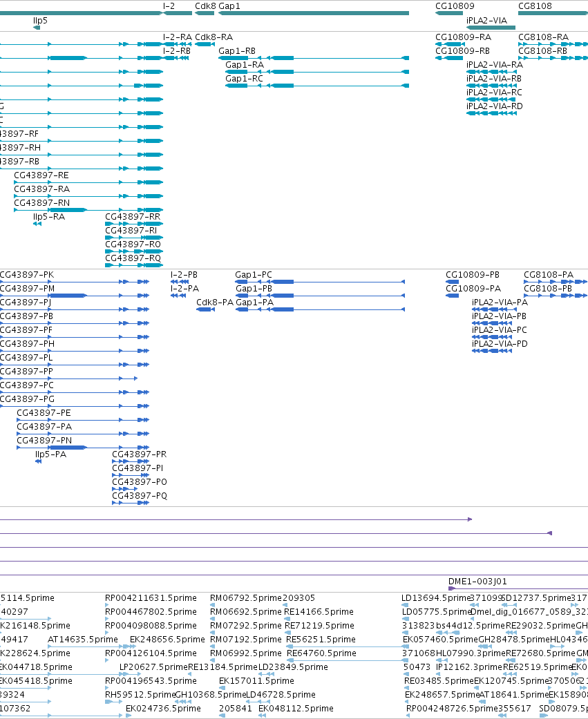
Task: Select transcript iPLA2-VIA-RD
Action: point(495,106)
